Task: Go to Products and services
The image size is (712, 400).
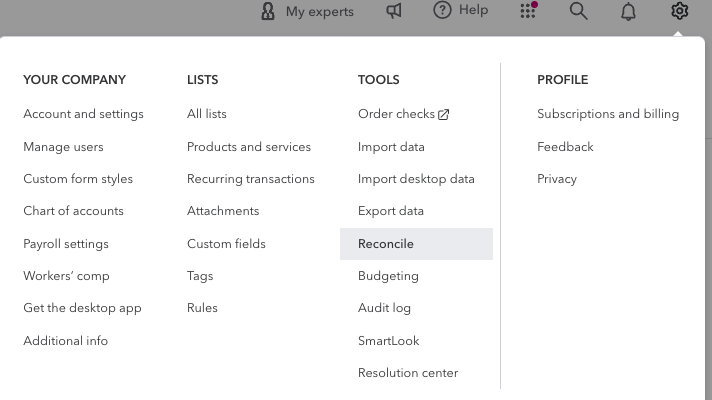Action: pos(249,147)
